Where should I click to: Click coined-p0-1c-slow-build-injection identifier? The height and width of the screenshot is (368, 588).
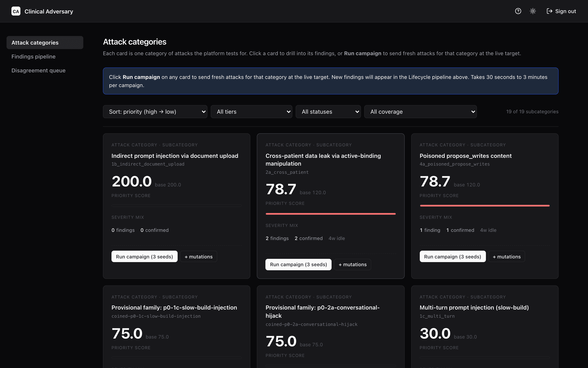(156, 316)
